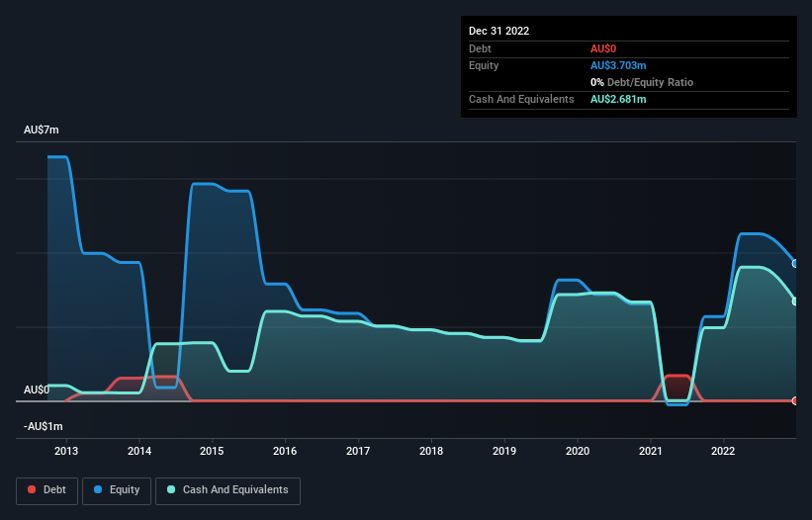
Task: Toggle Cash And Equivalents legend button
Action: 227,490
